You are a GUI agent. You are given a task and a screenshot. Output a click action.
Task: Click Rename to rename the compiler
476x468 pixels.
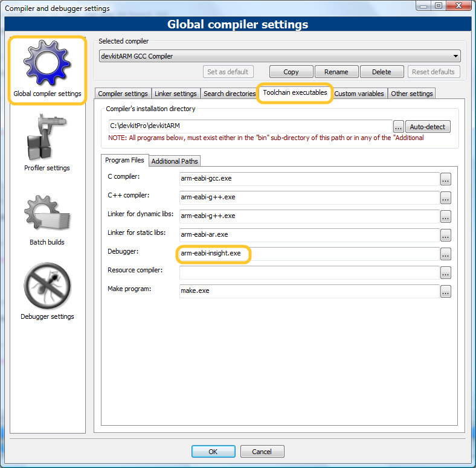pyautogui.click(x=336, y=72)
